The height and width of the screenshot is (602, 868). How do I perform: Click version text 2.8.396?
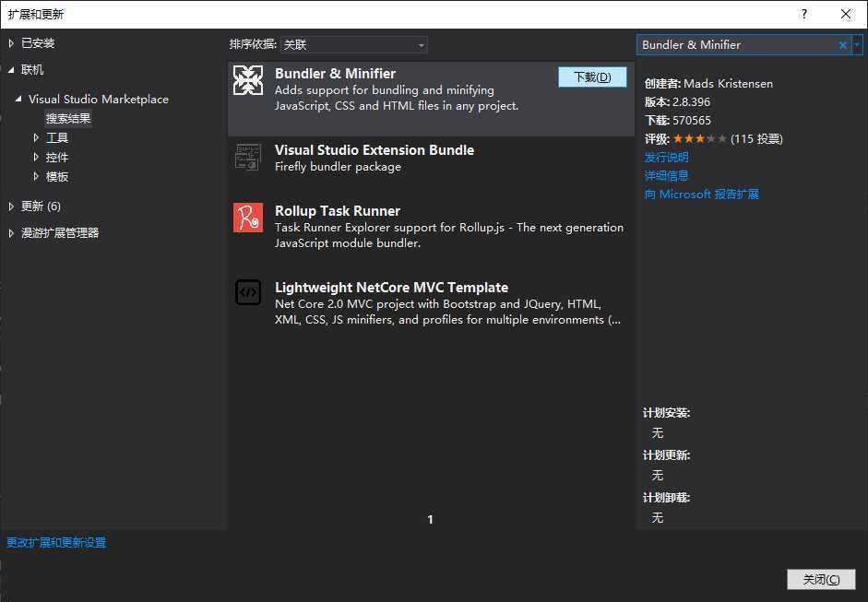(691, 101)
